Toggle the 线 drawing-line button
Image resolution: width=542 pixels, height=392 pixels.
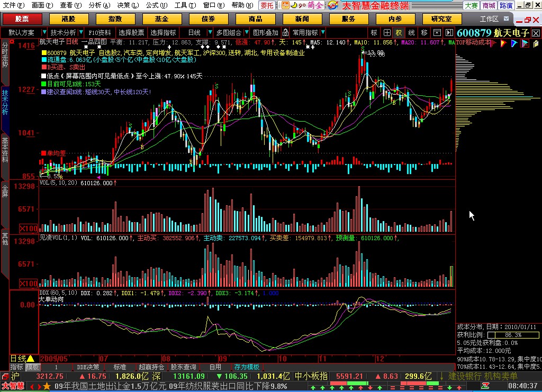click(x=411, y=32)
